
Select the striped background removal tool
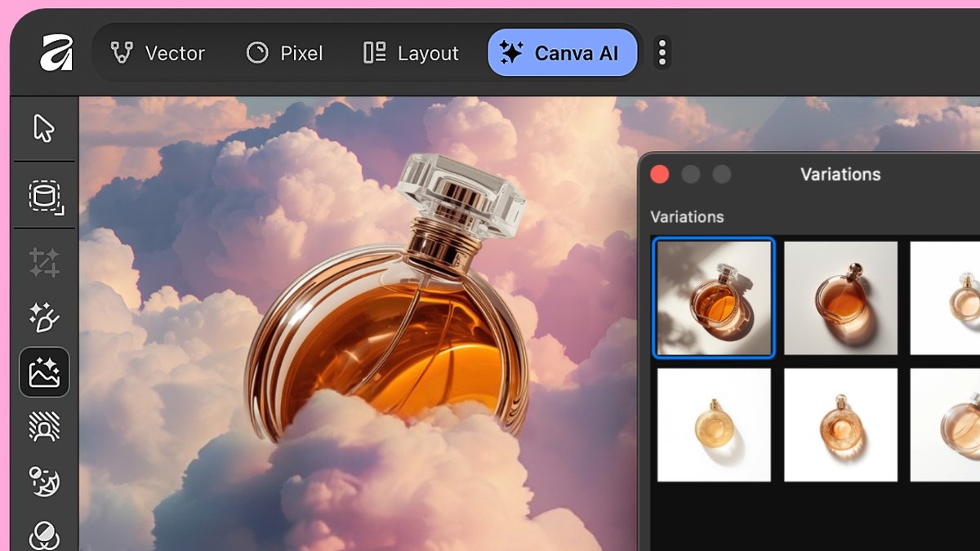pyautogui.click(x=44, y=426)
